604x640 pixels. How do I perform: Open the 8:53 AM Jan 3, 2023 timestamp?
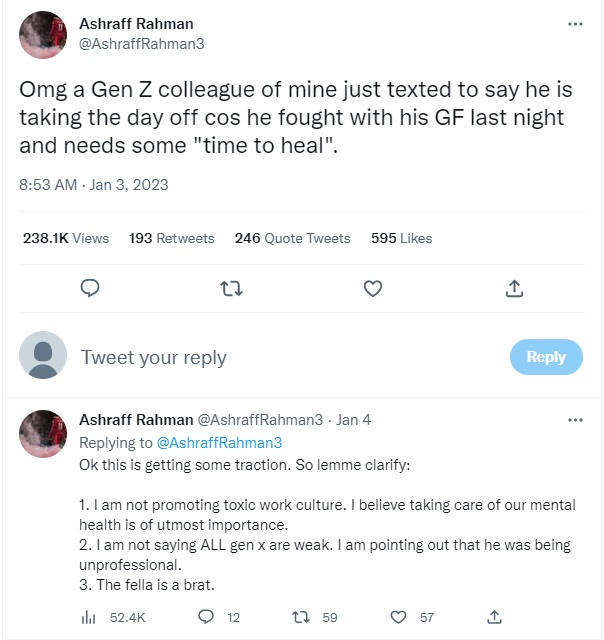click(x=94, y=184)
